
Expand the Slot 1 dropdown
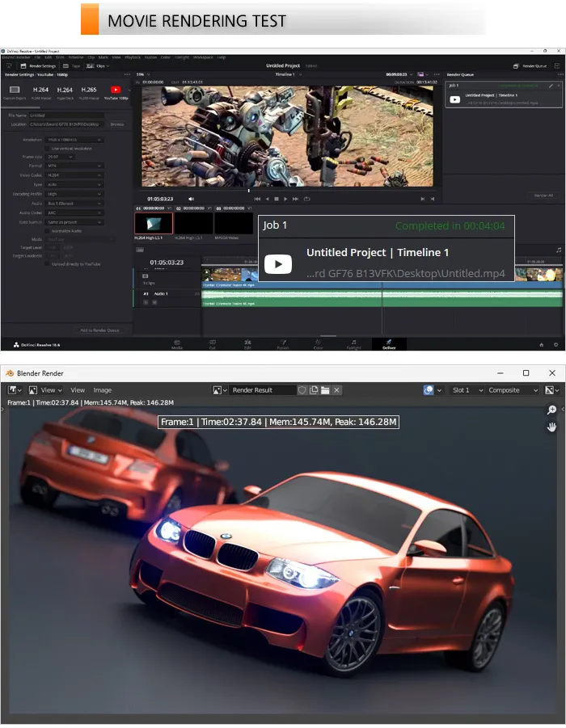click(467, 390)
